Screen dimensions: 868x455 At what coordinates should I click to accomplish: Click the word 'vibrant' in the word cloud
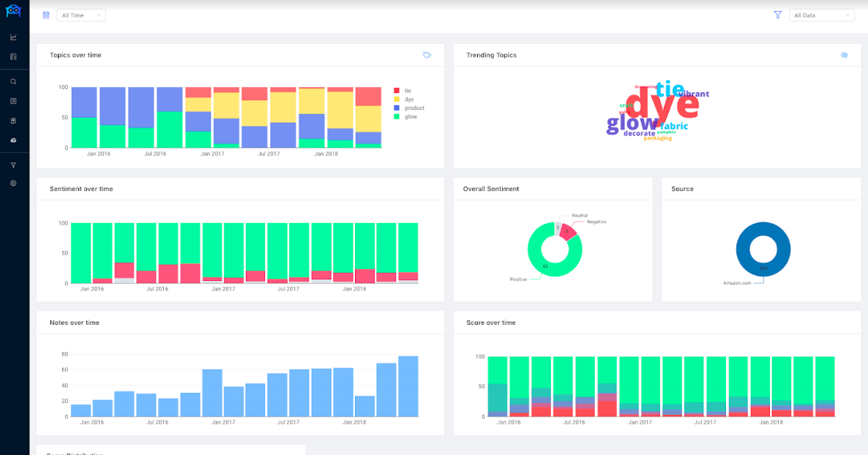(x=694, y=94)
